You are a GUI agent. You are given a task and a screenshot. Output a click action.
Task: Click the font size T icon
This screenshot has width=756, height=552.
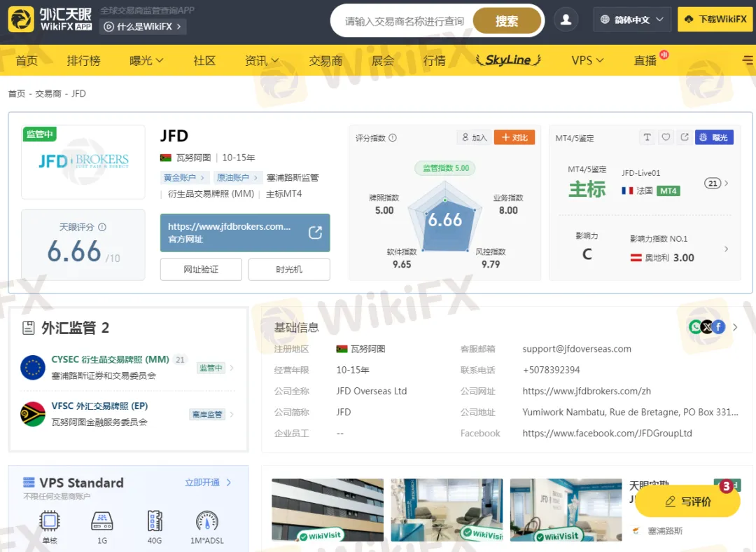647,137
